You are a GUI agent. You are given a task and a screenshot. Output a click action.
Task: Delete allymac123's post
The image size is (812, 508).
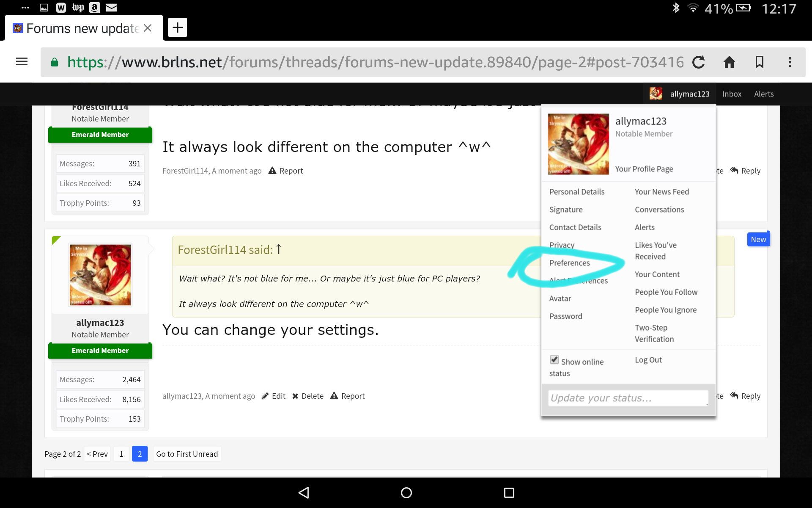308,396
